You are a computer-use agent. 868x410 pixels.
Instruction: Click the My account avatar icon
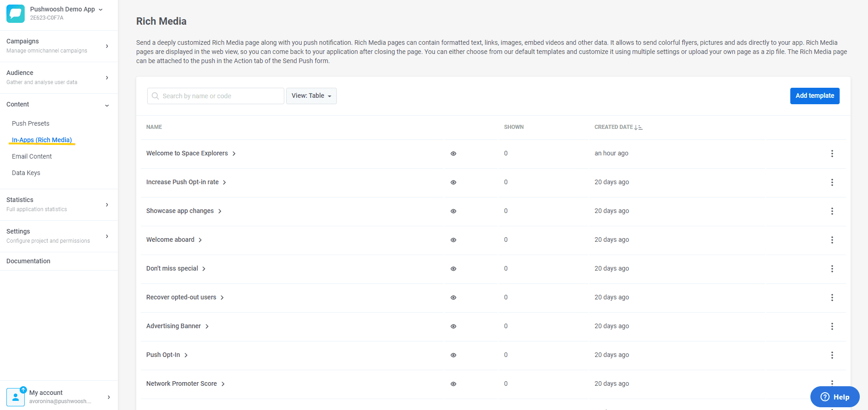click(x=16, y=397)
